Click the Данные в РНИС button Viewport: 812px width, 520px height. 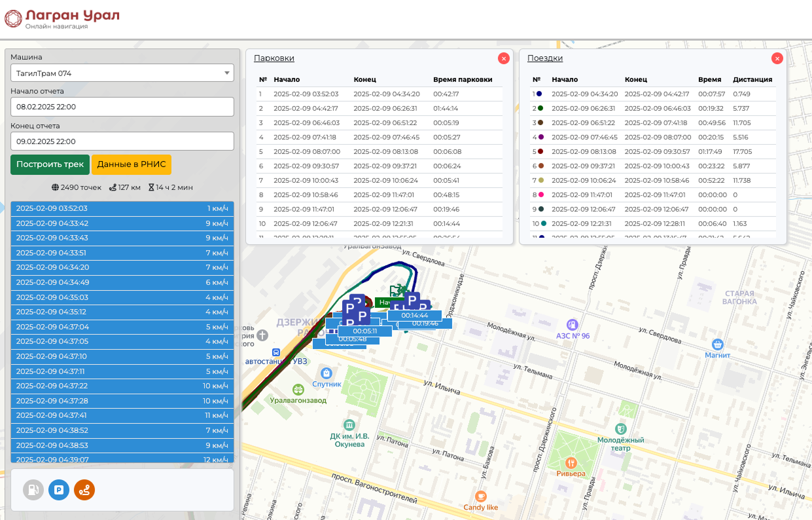[x=132, y=164]
